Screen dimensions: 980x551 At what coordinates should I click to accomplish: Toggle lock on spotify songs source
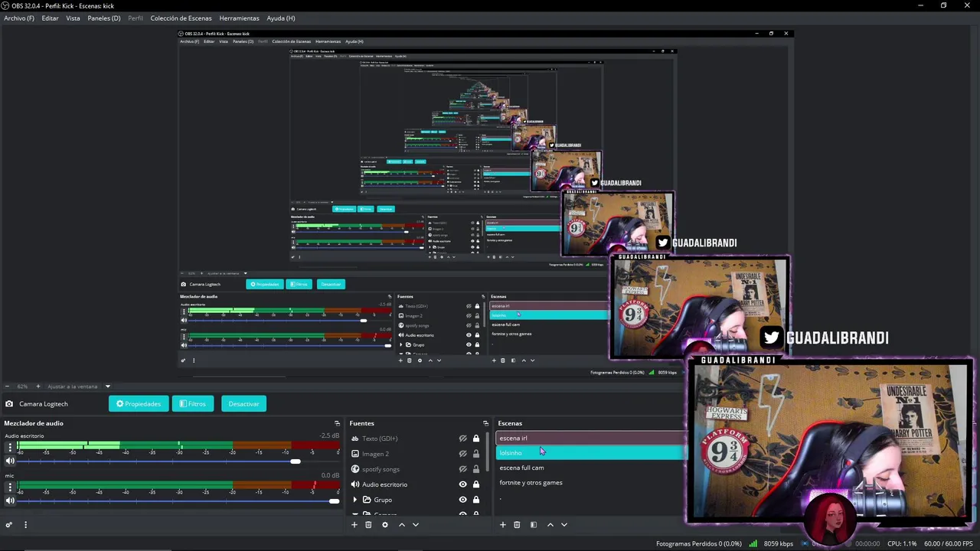click(475, 469)
